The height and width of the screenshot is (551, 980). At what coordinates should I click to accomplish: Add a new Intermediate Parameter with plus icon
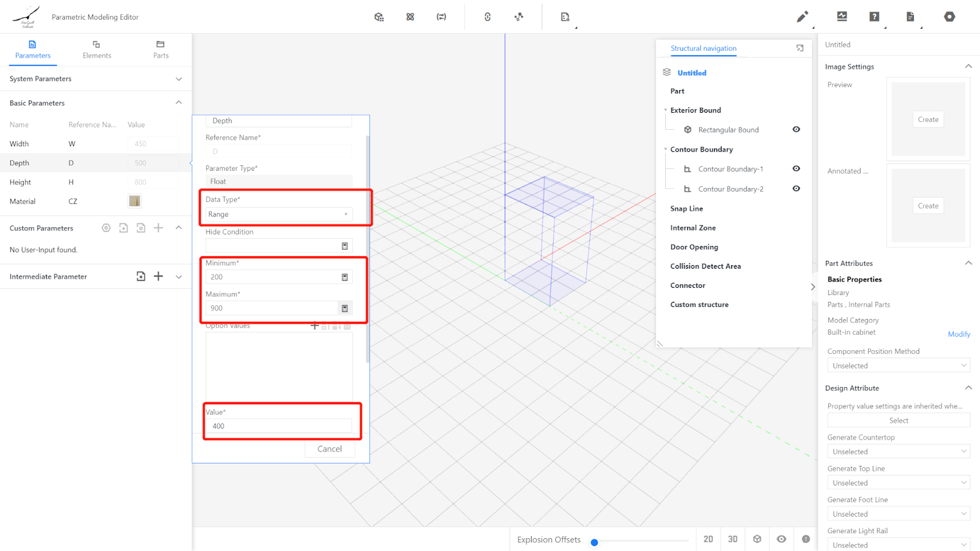(x=158, y=276)
